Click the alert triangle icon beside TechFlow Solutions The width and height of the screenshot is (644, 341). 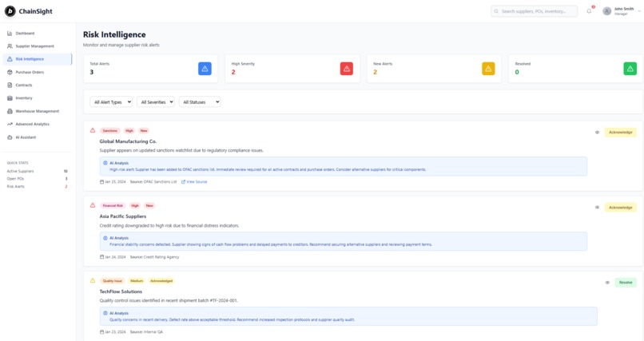[x=93, y=280]
